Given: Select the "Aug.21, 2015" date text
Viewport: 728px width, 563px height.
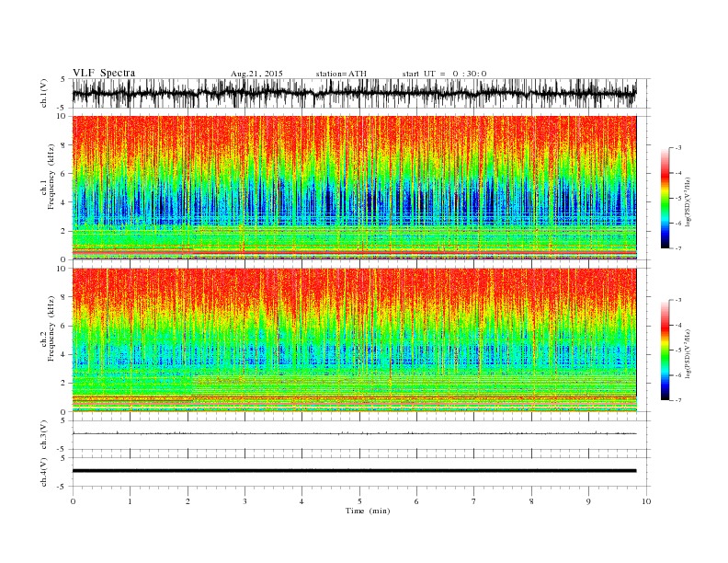Looking at the screenshot, I should pos(256,74).
